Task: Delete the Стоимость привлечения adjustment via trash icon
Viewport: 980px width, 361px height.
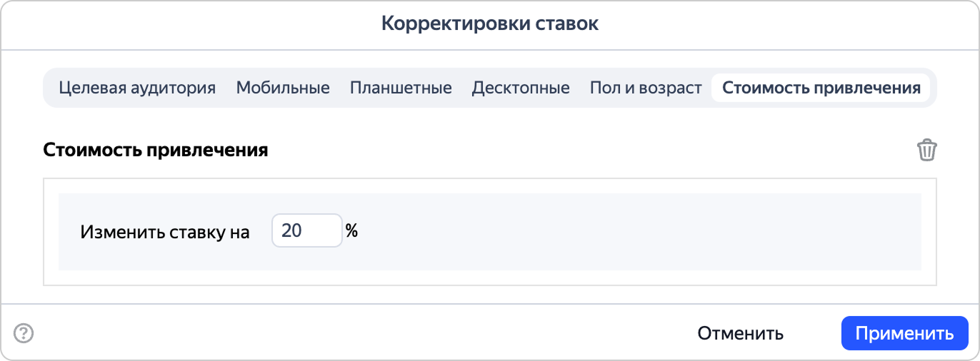Action: (926, 151)
